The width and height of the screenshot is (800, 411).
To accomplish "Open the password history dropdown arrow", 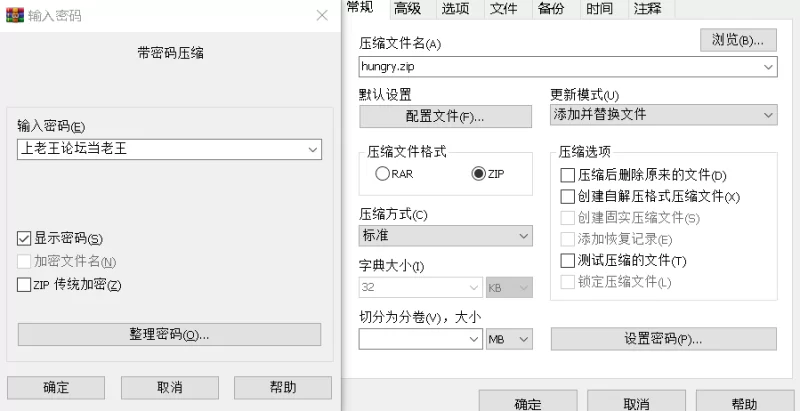I will pyautogui.click(x=313, y=149).
